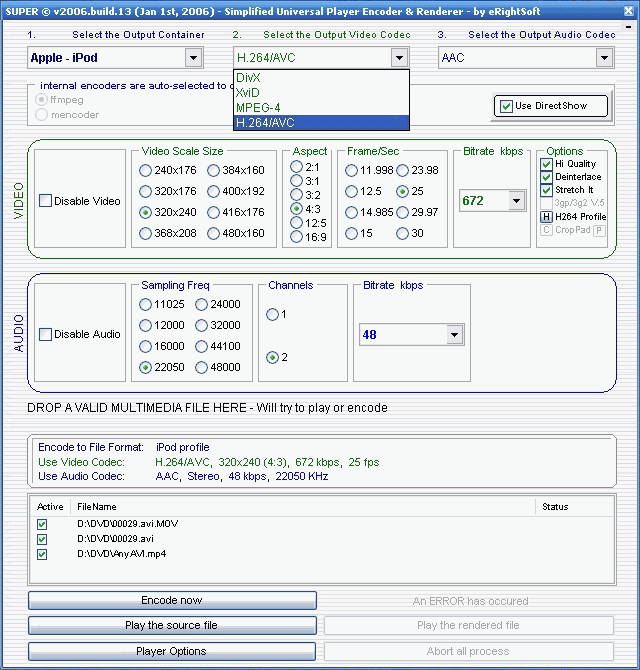Check the Disable Audio checkbox
Screen dimensions: 640x670
(x=45, y=334)
